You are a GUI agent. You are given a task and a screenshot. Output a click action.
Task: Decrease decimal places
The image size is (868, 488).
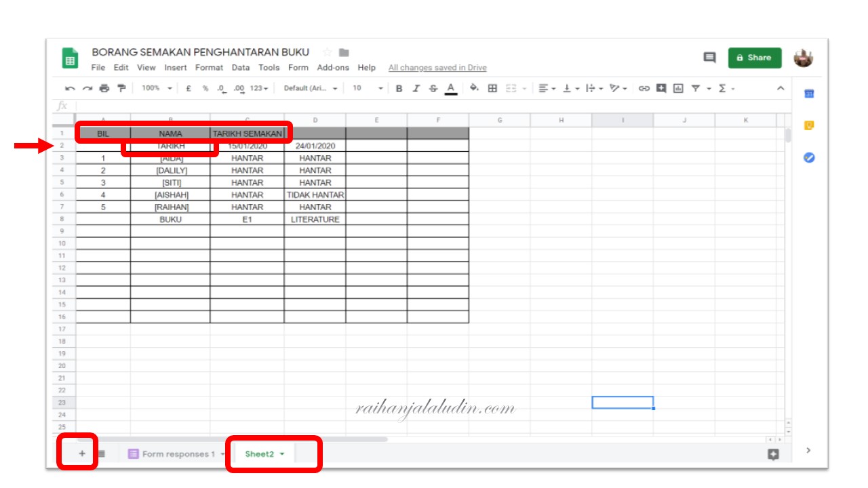coord(221,88)
